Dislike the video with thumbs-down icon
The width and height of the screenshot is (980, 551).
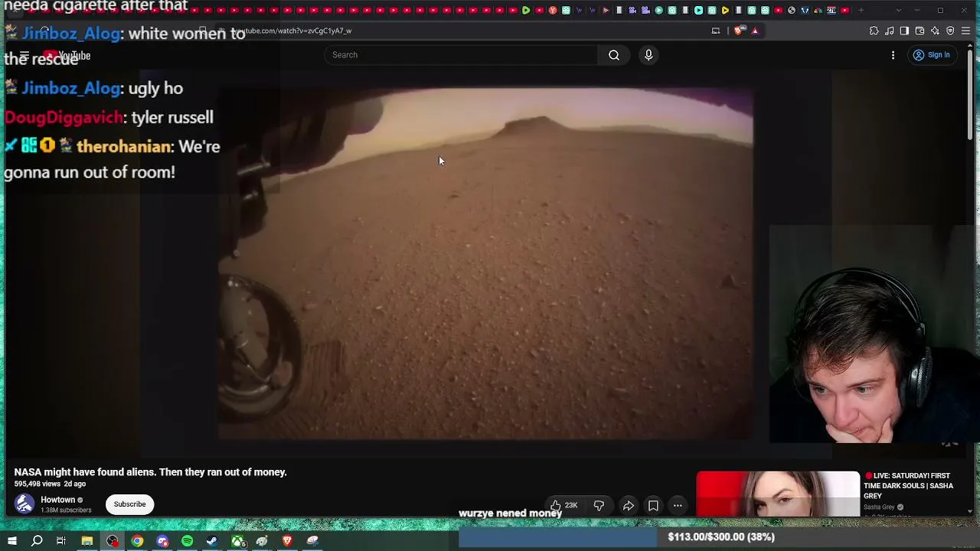click(x=599, y=505)
